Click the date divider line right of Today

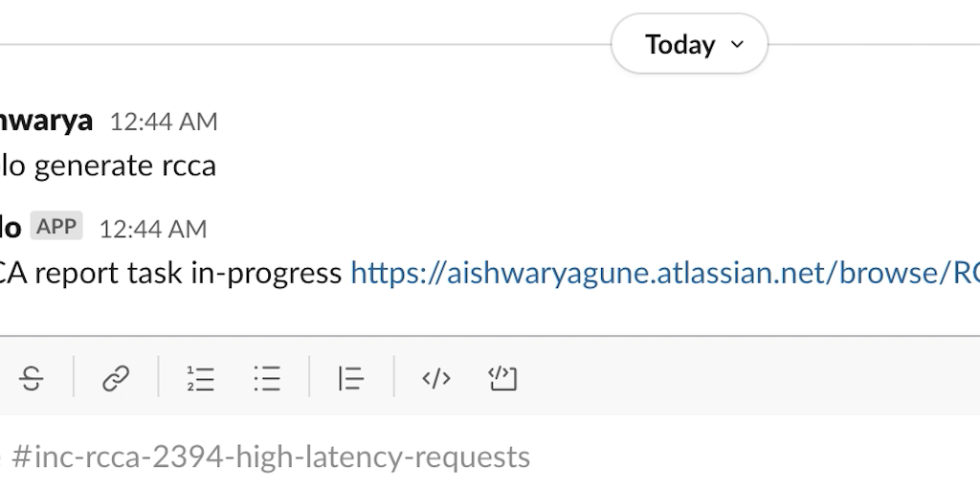tap(871, 44)
